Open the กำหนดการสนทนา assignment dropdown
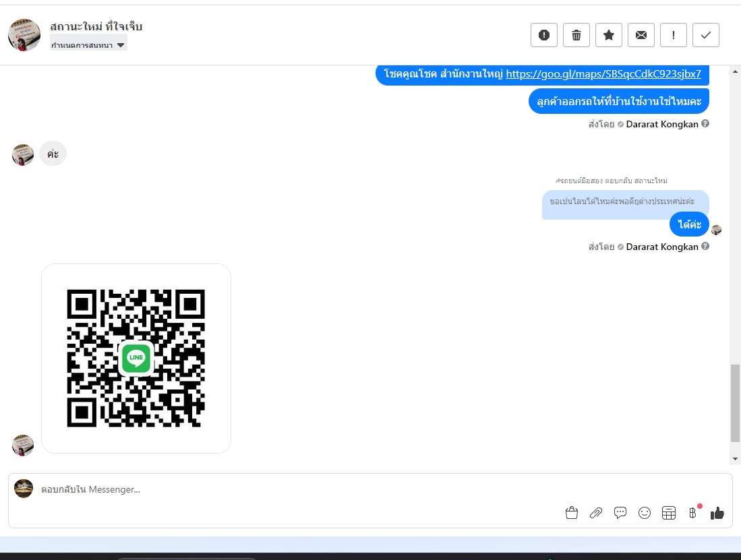The width and height of the screenshot is (741, 560). [x=88, y=45]
